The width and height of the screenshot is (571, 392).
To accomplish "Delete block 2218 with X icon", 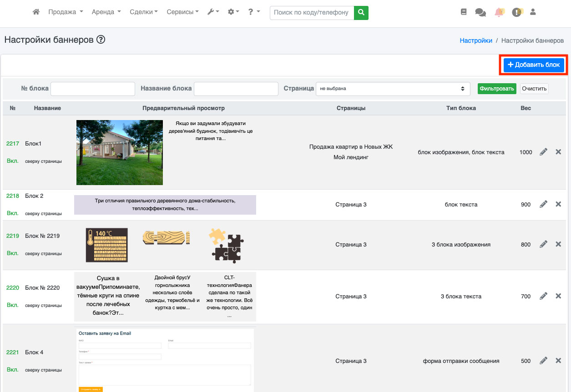I will tap(558, 205).
